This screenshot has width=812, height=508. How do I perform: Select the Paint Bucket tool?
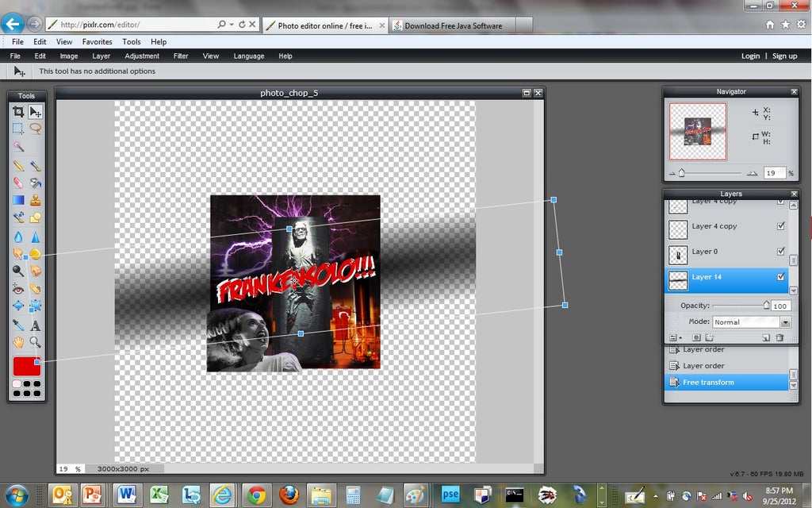(x=35, y=183)
